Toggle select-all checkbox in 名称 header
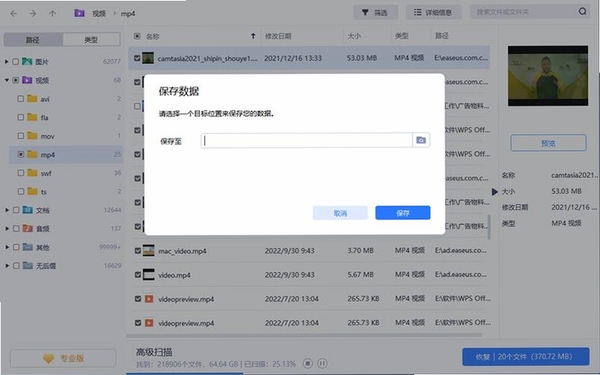The image size is (600, 375). point(137,36)
